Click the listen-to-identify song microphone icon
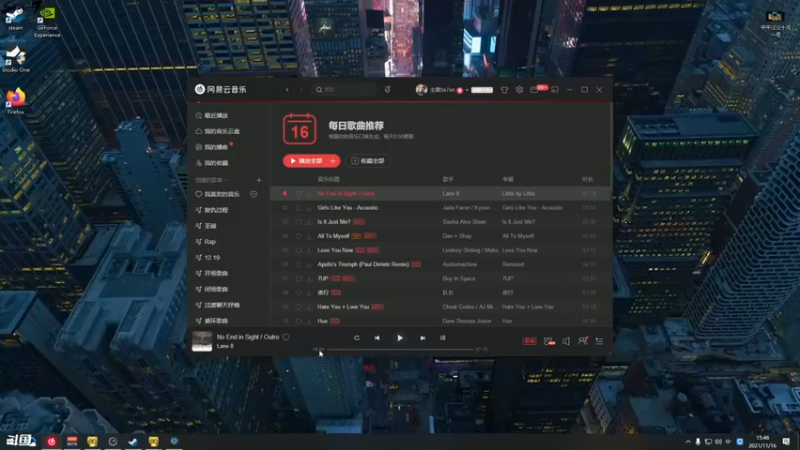Image resolution: width=800 pixels, height=450 pixels. click(x=387, y=90)
